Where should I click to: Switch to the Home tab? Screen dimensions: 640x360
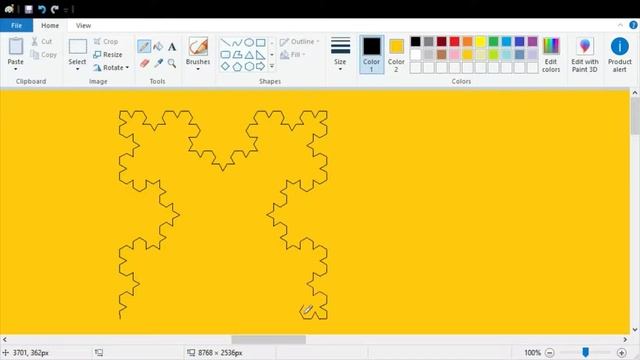click(50, 25)
